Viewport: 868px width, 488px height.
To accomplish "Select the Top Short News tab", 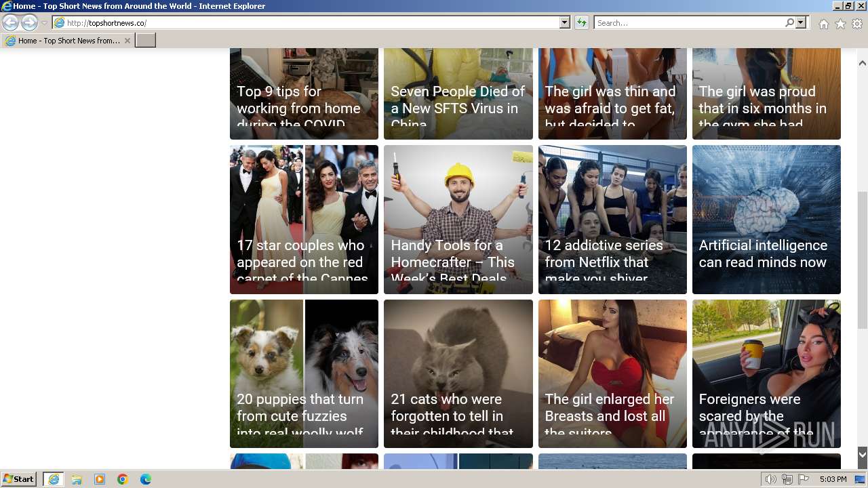I will click(x=68, y=41).
